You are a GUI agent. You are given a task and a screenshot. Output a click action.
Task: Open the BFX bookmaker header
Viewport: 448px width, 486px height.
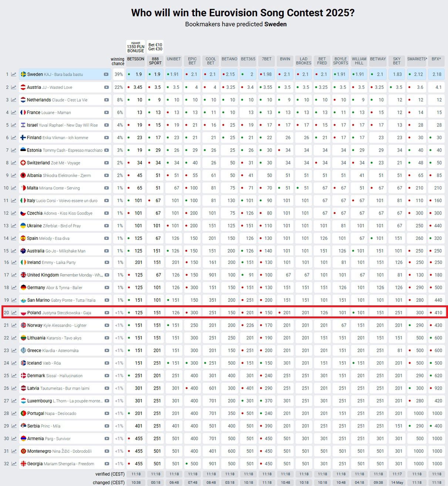pyautogui.click(x=437, y=61)
